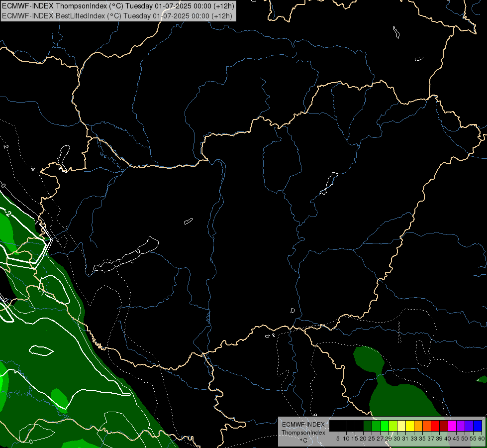The width and height of the screenshot is (487, 448).
Task: Click the legend tick label 37
Action: [431, 439]
